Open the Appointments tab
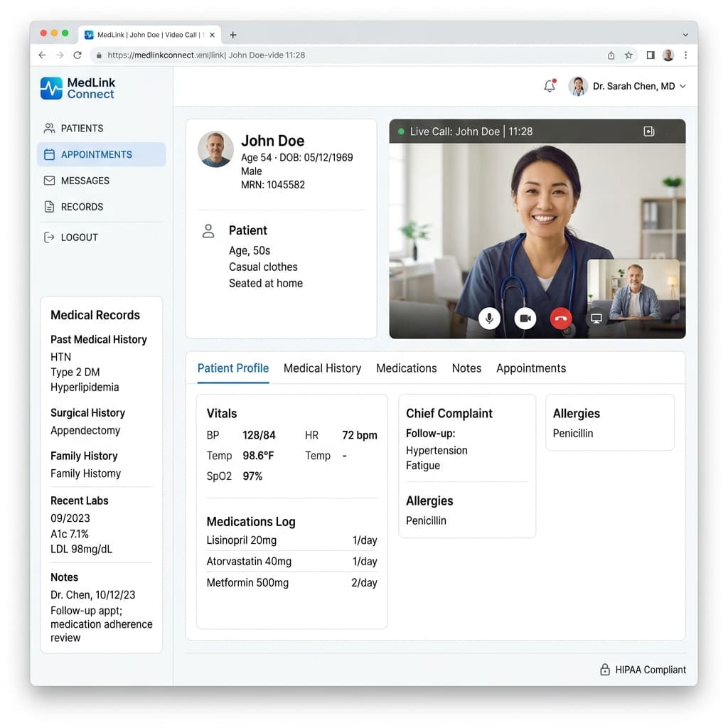The height and width of the screenshot is (728, 728). point(531,368)
